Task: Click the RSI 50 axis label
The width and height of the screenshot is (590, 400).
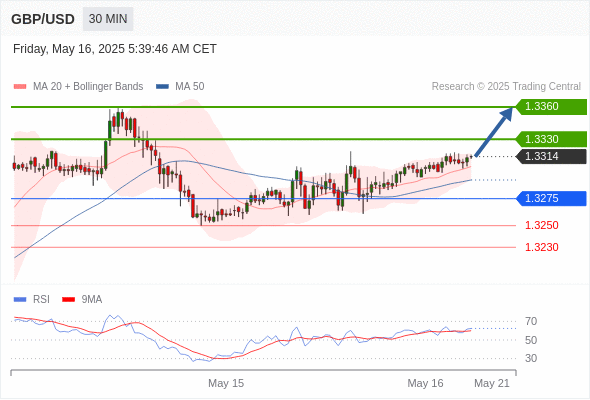Action: coord(531,340)
